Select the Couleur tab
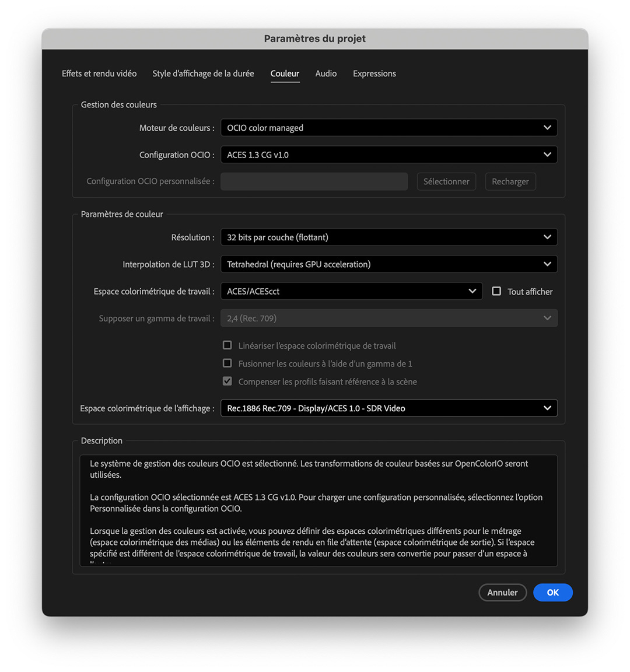The image size is (630, 672). (x=285, y=73)
